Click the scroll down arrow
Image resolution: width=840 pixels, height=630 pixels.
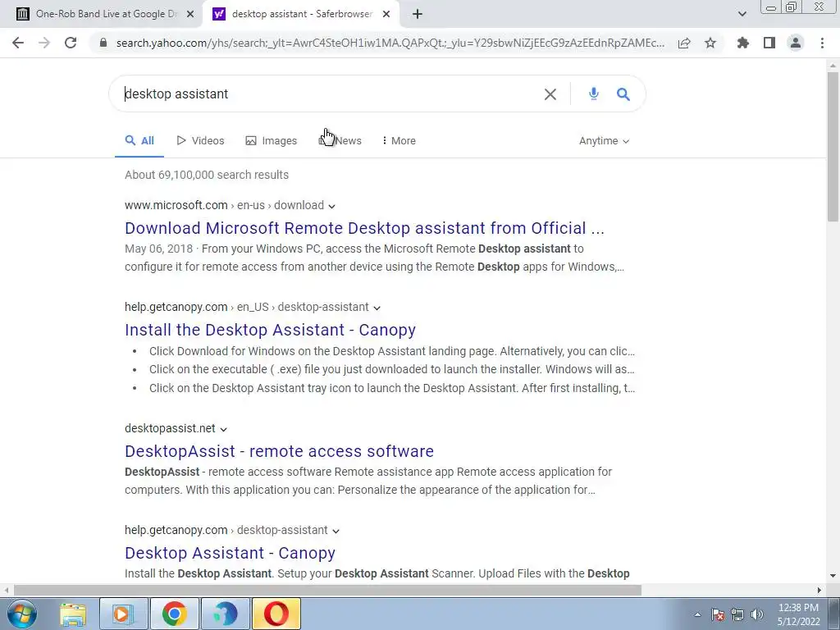833,577
